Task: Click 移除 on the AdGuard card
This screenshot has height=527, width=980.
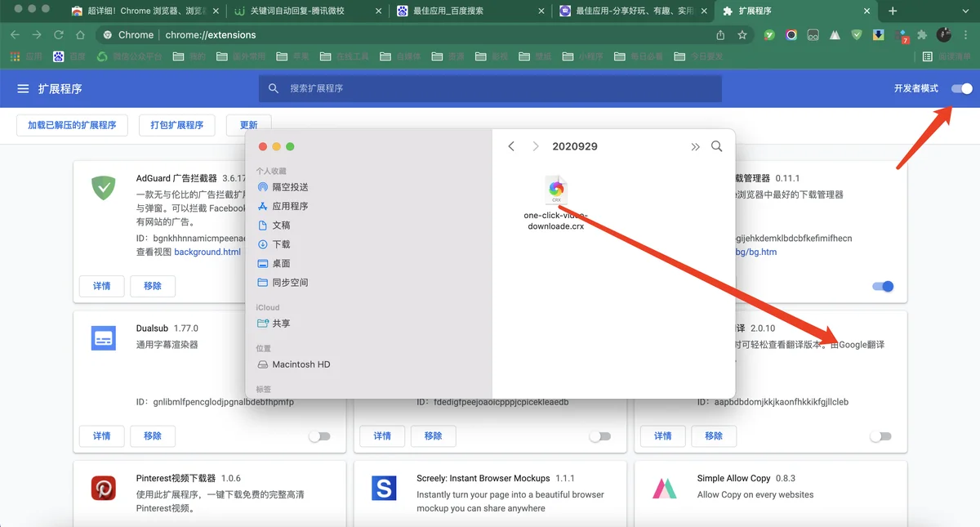Action: point(153,286)
